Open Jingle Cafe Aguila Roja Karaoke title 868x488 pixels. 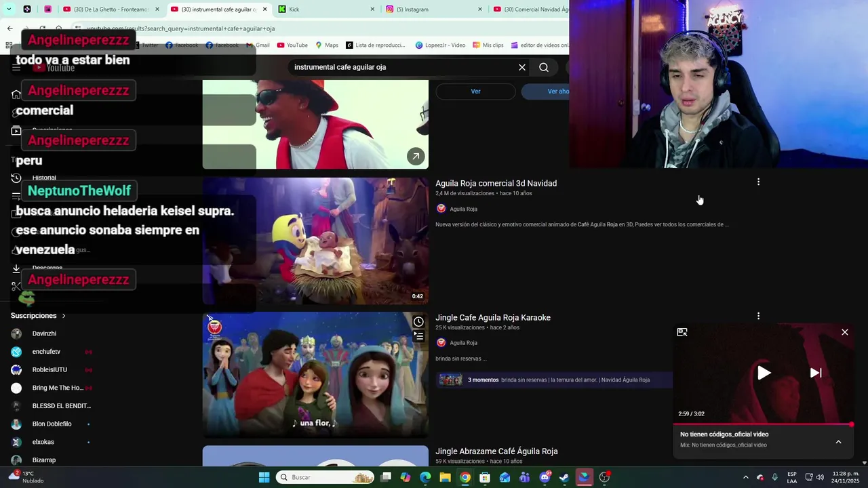click(x=493, y=317)
